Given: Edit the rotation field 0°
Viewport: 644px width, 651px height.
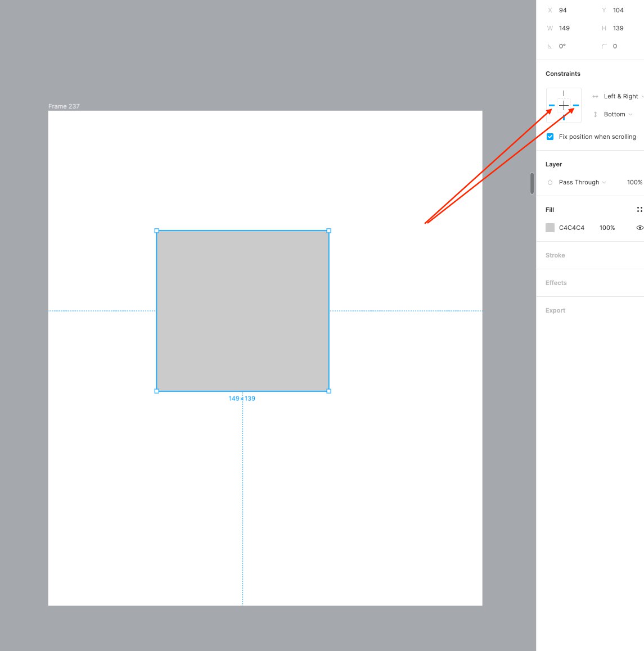Looking at the screenshot, I should [562, 46].
